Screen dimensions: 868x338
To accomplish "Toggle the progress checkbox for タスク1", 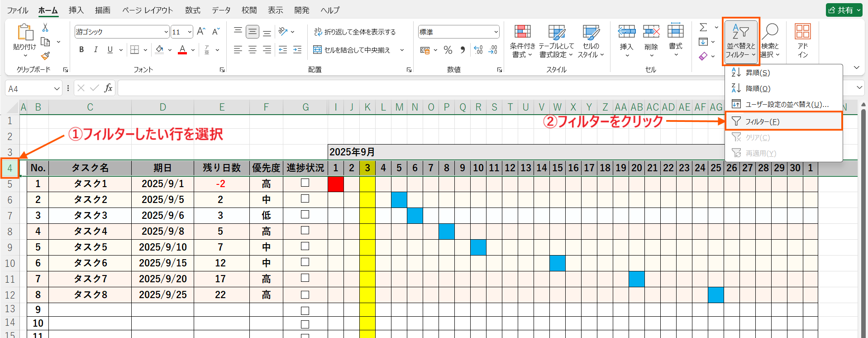I will [x=305, y=183].
